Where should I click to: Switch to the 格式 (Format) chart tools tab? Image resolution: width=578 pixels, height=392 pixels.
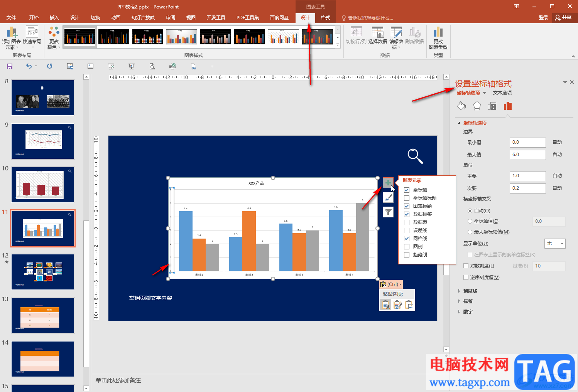pyautogui.click(x=326, y=18)
